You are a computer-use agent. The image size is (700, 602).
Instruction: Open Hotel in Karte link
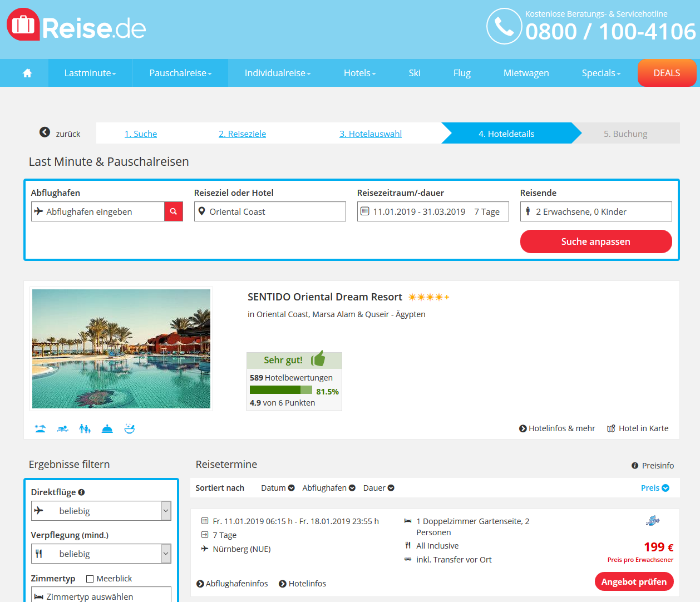pos(638,428)
